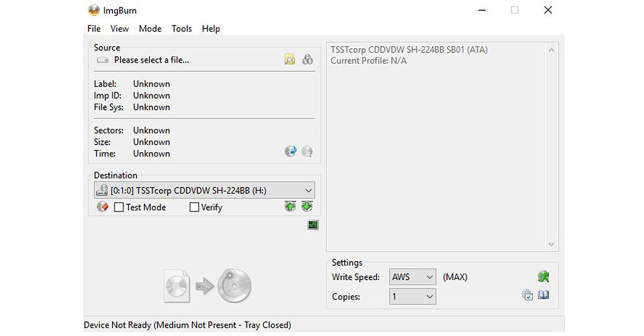644x336 pixels.
Task: Enable Test Mode
Action: point(118,207)
